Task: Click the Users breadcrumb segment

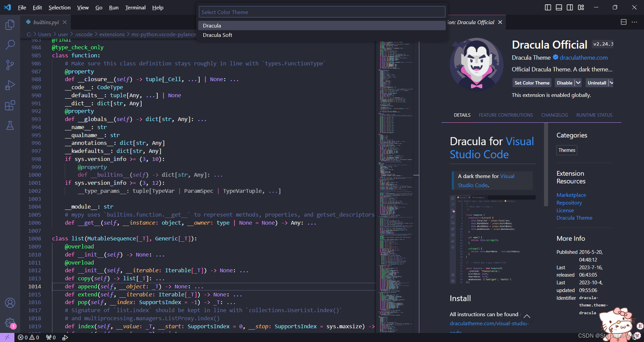Action: [45, 34]
